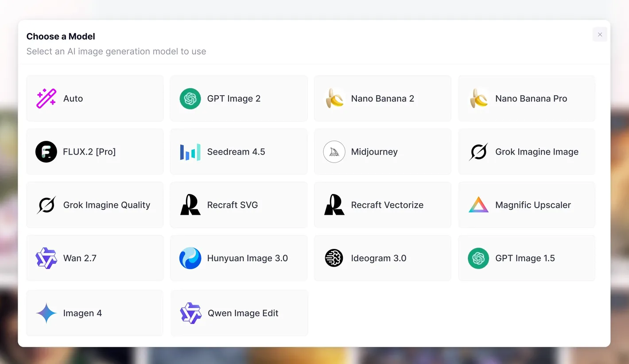Click the Choose a Model heading

(61, 36)
